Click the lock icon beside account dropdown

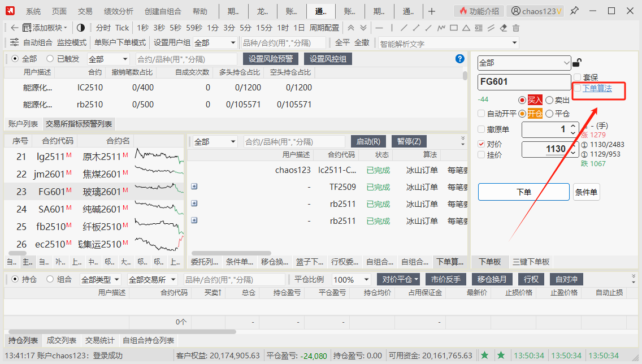pos(577,63)
